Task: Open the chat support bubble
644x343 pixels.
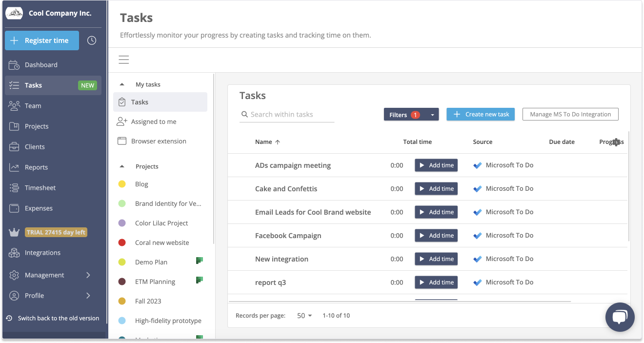Action: [x=620, y=317]
